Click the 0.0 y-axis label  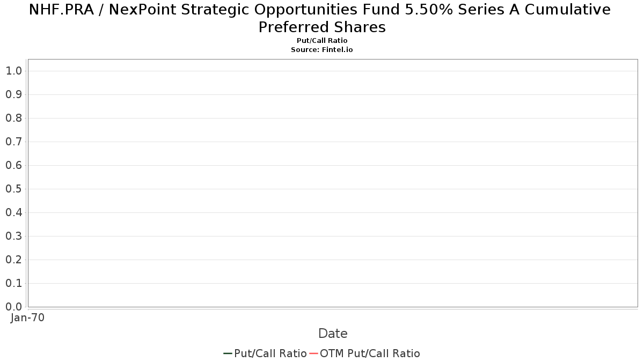click(x=13, y=307)
